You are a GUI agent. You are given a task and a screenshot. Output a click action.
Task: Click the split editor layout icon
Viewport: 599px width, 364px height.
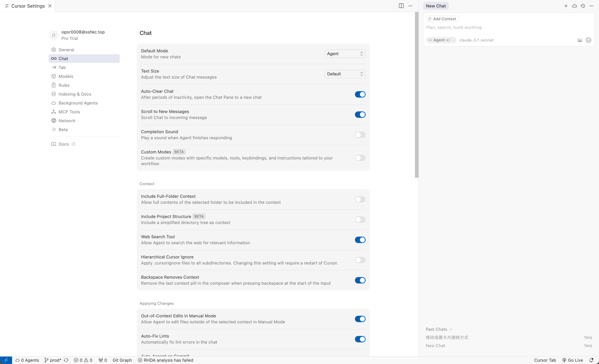pos(401,6)
